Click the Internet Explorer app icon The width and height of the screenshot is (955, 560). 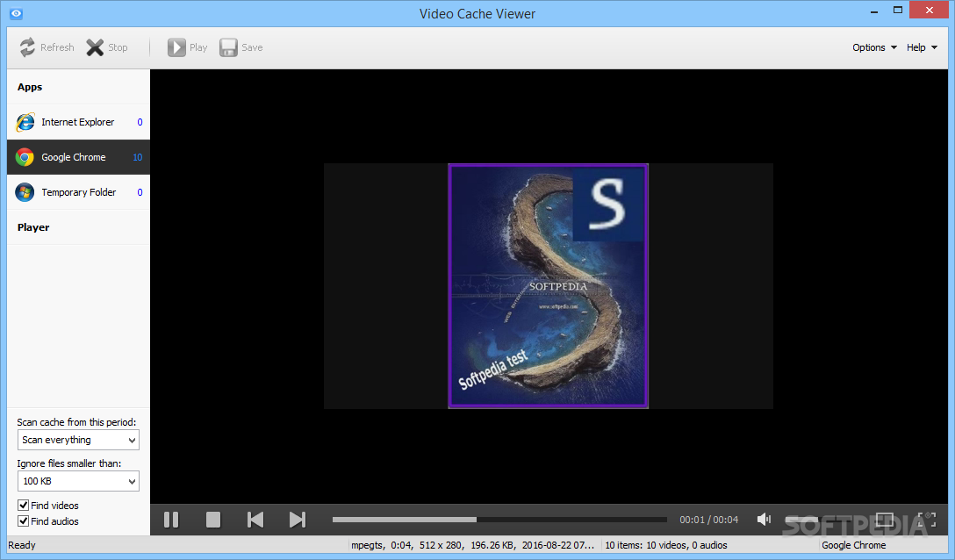pos(25,122)
